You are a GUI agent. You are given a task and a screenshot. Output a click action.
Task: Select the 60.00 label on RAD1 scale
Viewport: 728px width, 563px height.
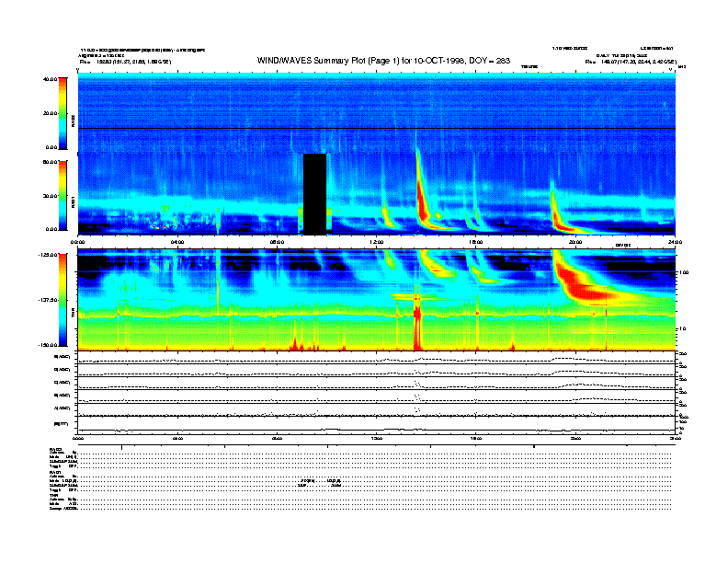[51, 162]
